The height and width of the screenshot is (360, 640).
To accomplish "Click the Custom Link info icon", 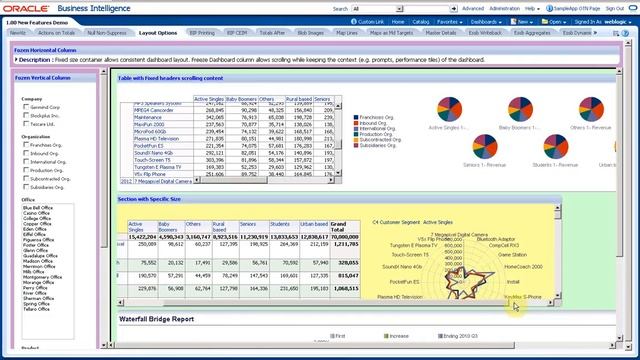I will (353, 22).
